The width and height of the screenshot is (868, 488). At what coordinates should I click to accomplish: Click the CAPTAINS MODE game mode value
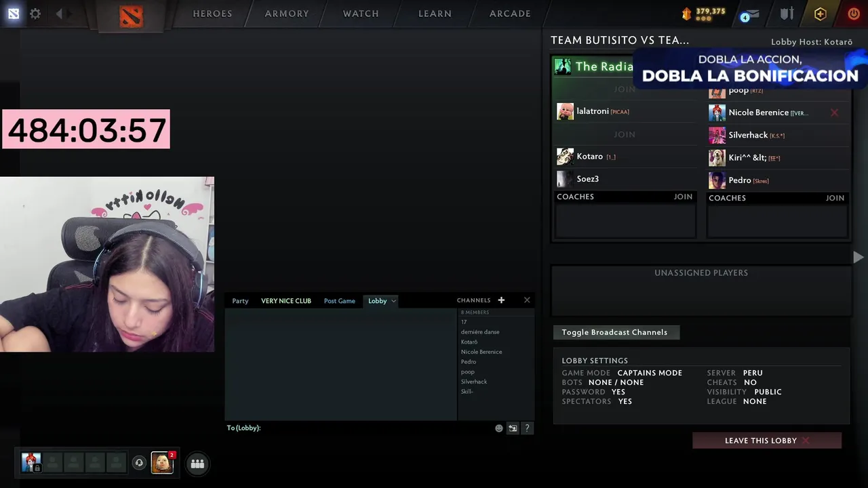(x=650, y=373)
